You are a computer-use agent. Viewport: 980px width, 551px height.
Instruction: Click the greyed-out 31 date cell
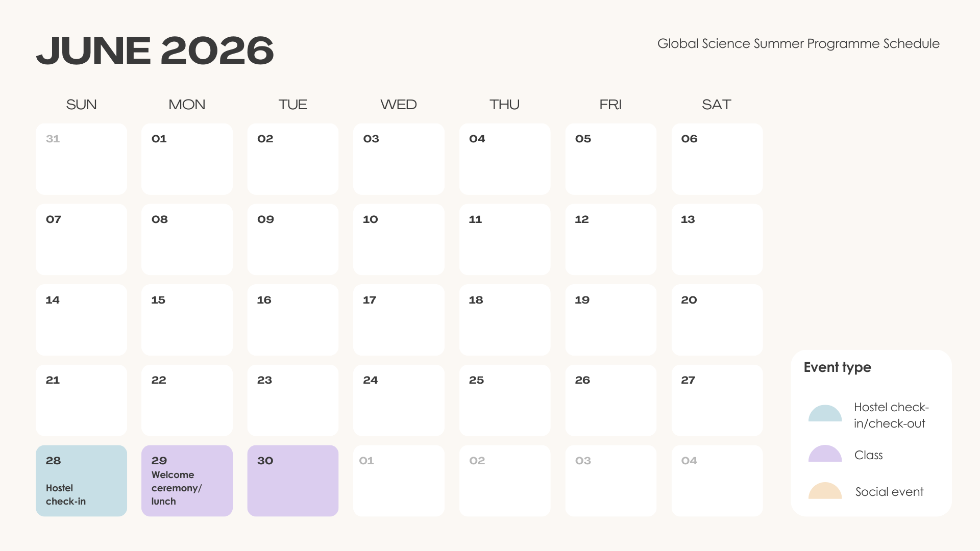coord(81,159)
